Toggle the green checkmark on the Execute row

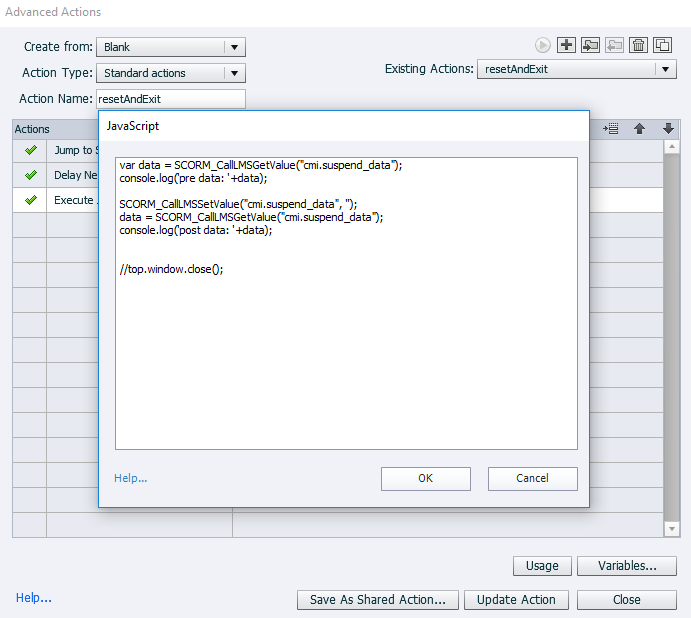pyautogui.click(x=30, y=200)
